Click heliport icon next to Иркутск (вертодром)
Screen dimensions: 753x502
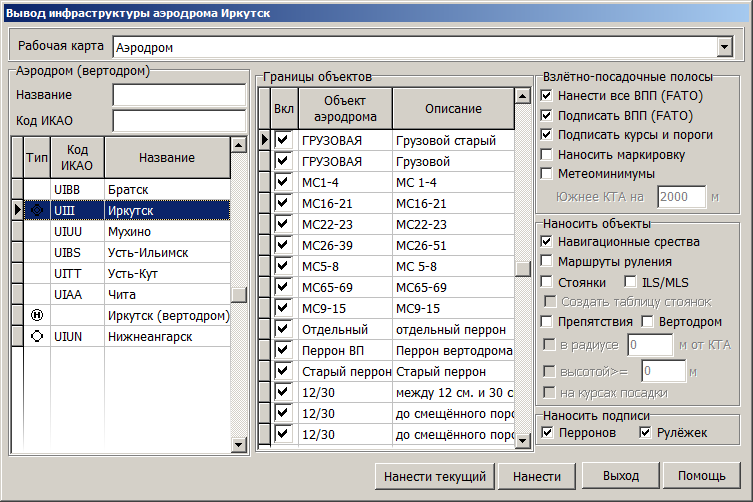38,316
